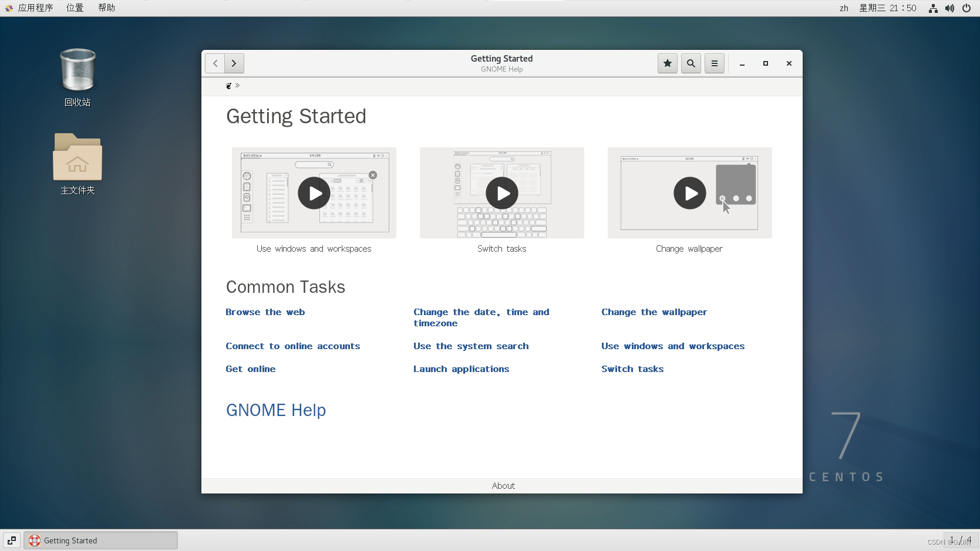The height and width of the screenshot is (551, 980).
Task: Minimize the Getting Started window
Action: click(742, 63)
